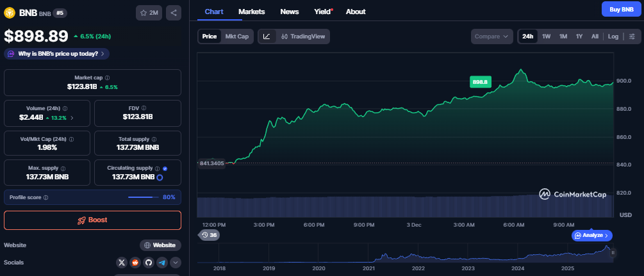Select the Price chart toggle
The image size is (644, 276).
point(210,37)
